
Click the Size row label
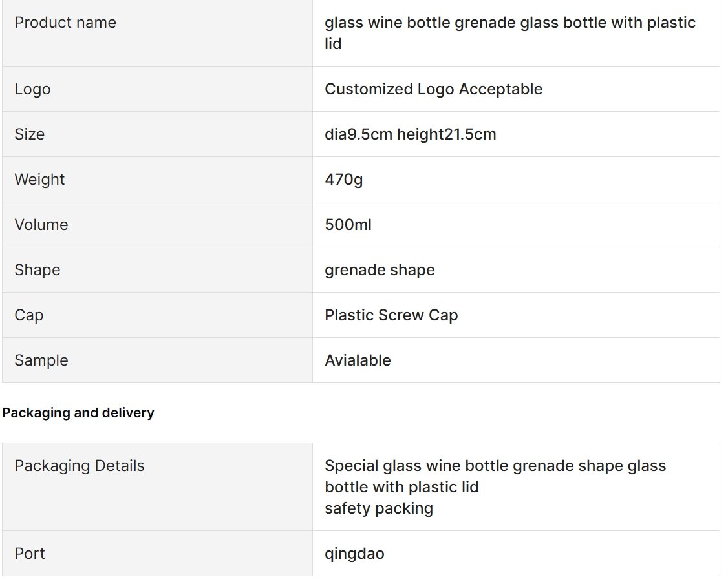pos(29,134)
